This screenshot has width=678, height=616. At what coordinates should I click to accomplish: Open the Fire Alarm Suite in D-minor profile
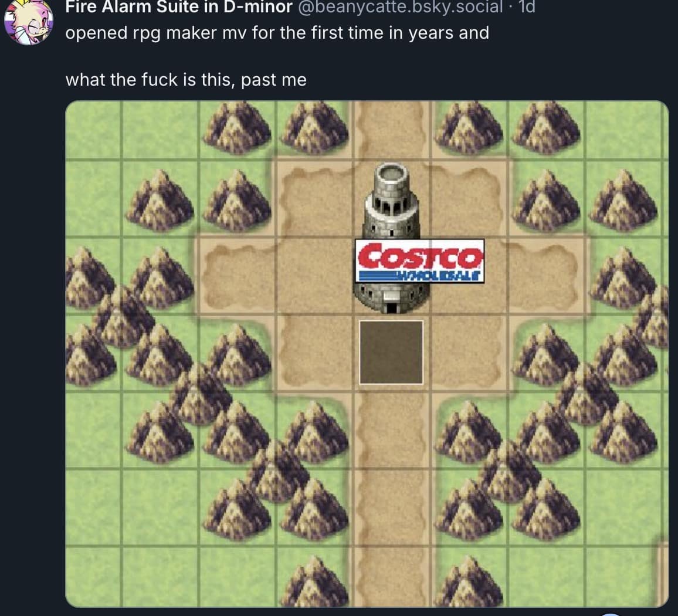tap(179, 6)
